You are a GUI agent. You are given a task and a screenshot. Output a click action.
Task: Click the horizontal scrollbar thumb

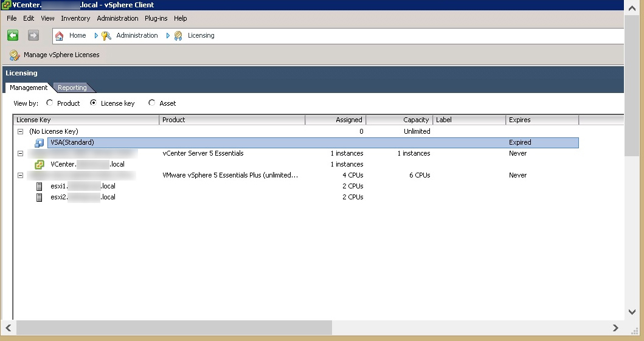click(x=174, y=328)
